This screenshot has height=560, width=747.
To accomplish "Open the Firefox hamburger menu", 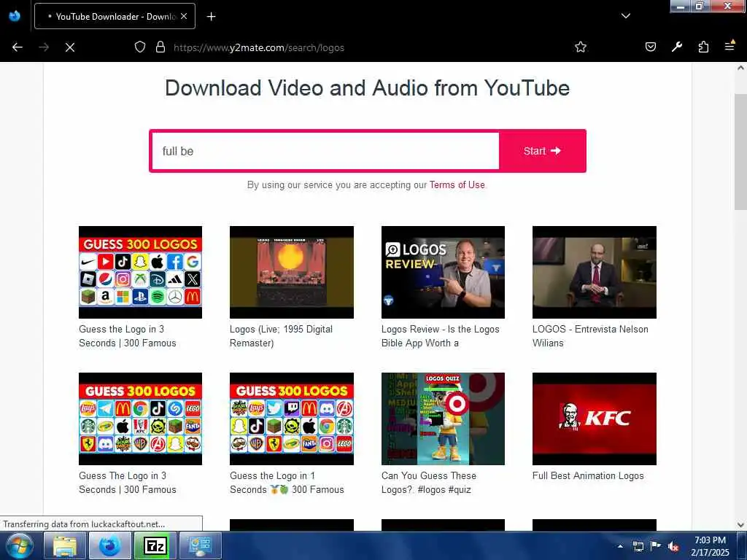I will point(729,46).
